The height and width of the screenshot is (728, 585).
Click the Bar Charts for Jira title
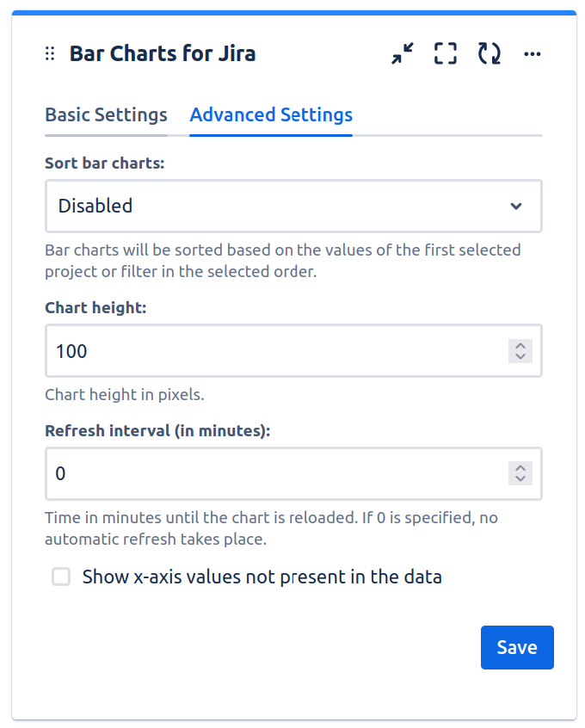[x=163, y=54]
